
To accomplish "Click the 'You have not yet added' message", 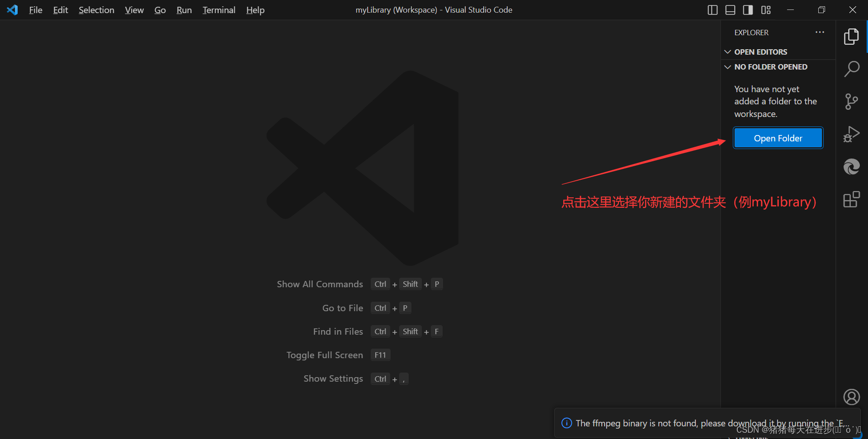I will point(776,102).
